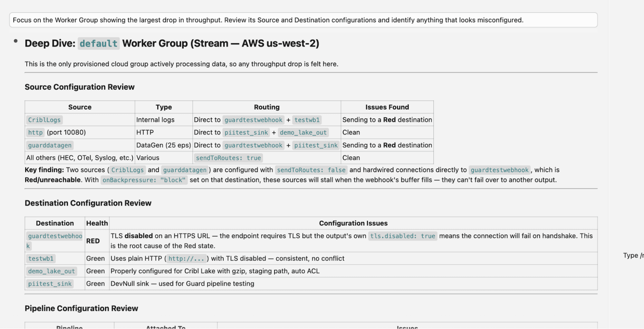644x329 pixels.
Task: Click 'Clean' in the All others row
Action: 351,158
